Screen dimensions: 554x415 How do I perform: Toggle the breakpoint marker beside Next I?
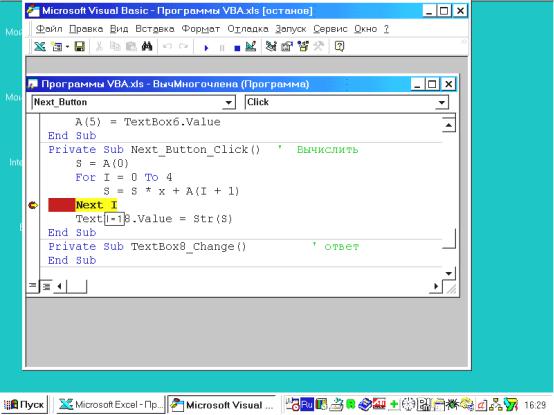[33, 205]
